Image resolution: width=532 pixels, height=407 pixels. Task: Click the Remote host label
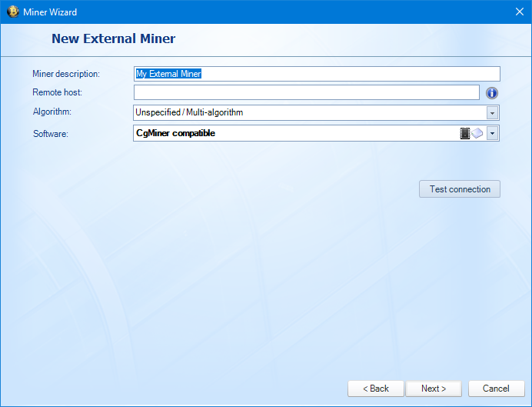tap(58, 92)
